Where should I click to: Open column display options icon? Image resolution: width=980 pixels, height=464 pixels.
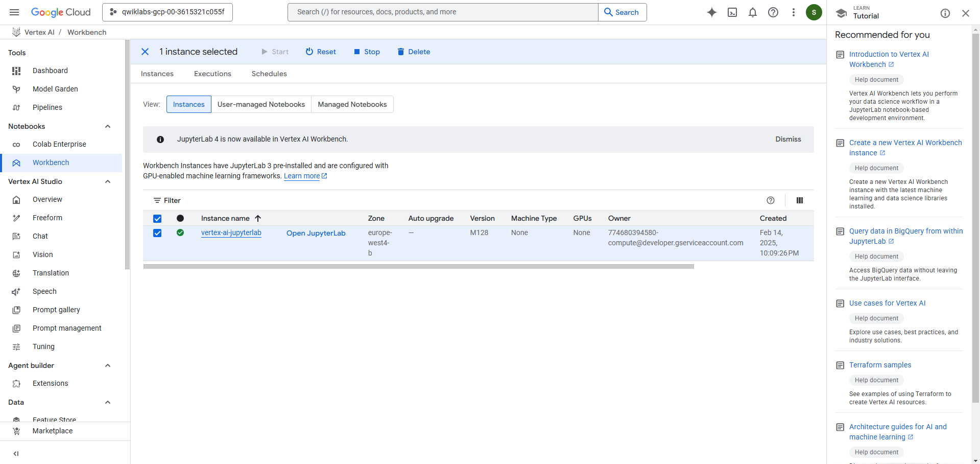[800, 200]
